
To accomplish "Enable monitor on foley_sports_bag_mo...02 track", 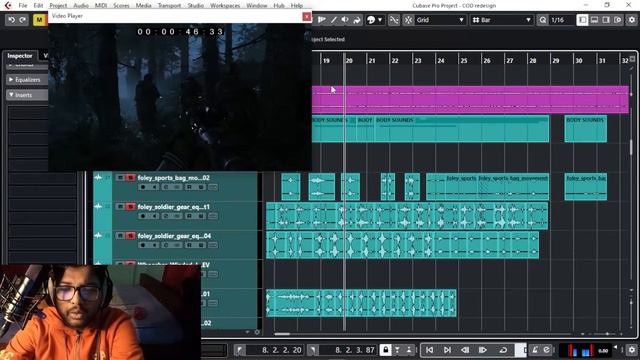I will (154, 187).
